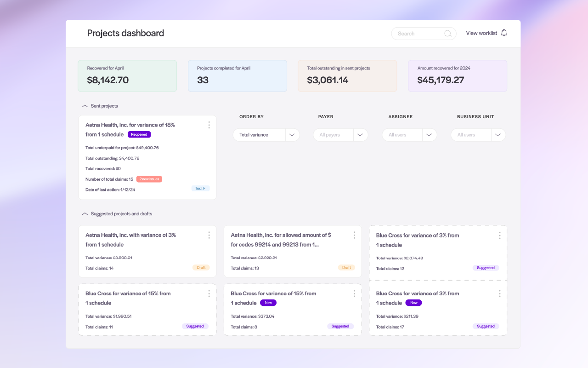Open three-dot menu on Aetna allowed amount draft

pos(354,235)
